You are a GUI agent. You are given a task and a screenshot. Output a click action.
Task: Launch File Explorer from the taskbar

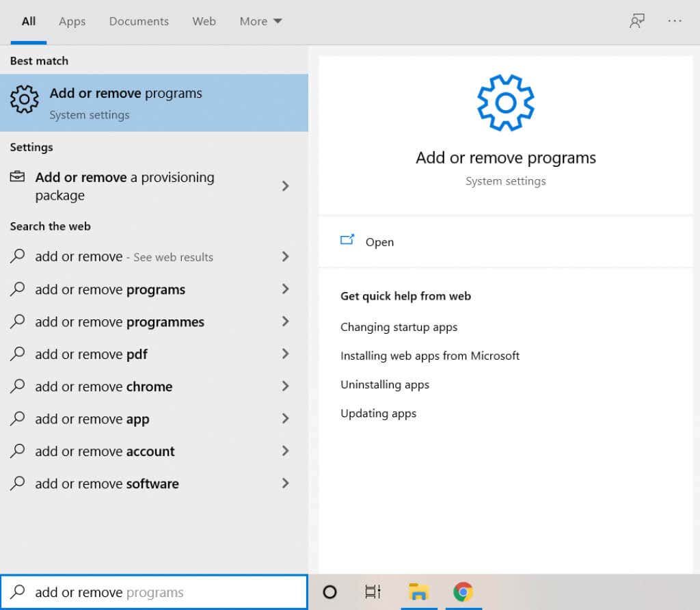[418, 592]
